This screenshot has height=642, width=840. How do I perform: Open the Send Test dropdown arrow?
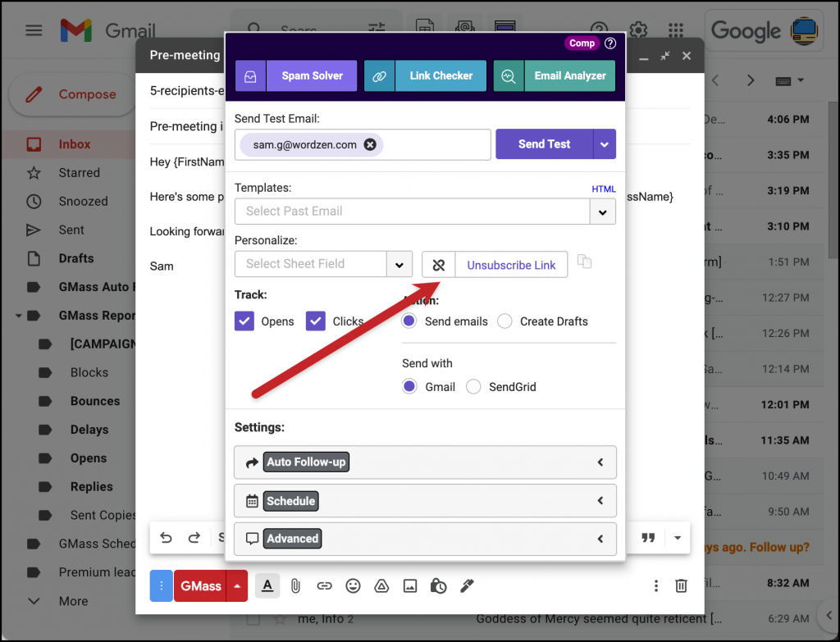605,143
